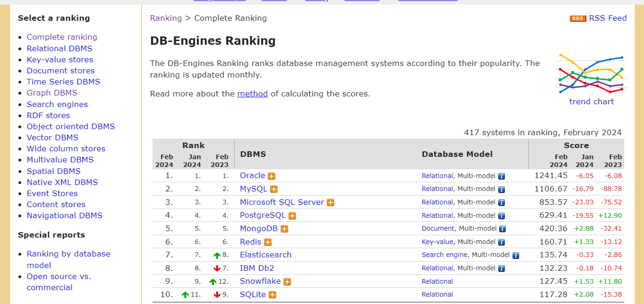Select Spatial DBMS ranking
The image size is (644, 304).
(53, 171)
